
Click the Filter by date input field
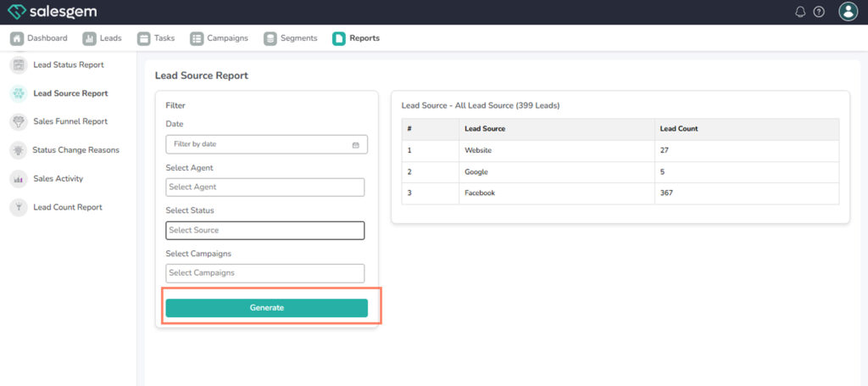pyautogui.click(x=259, y=145)
